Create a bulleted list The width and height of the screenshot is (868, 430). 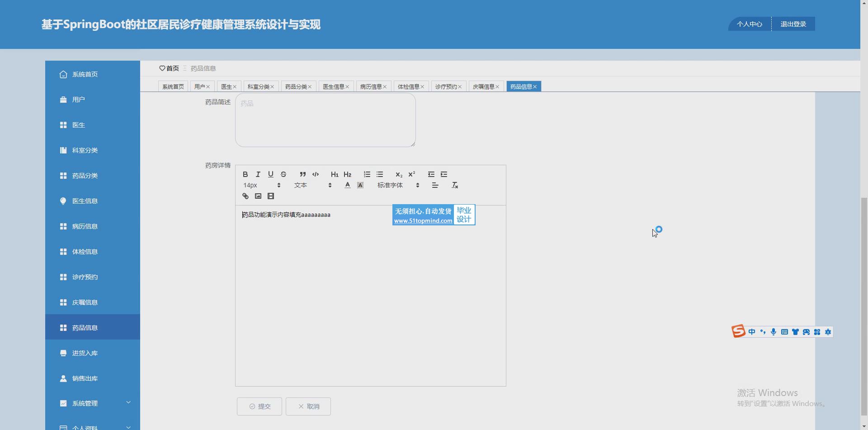[380, 174]
